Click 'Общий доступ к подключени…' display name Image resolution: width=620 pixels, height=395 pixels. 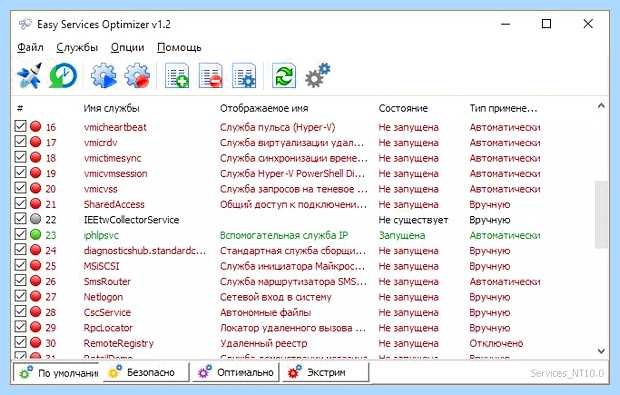(x=293, y=204)
